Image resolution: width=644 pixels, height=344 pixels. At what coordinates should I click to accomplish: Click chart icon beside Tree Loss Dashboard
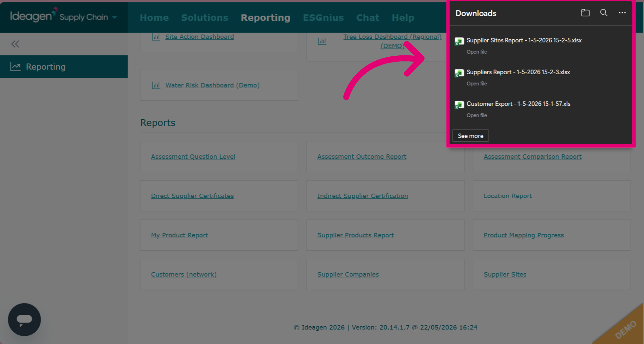[322, 41]
